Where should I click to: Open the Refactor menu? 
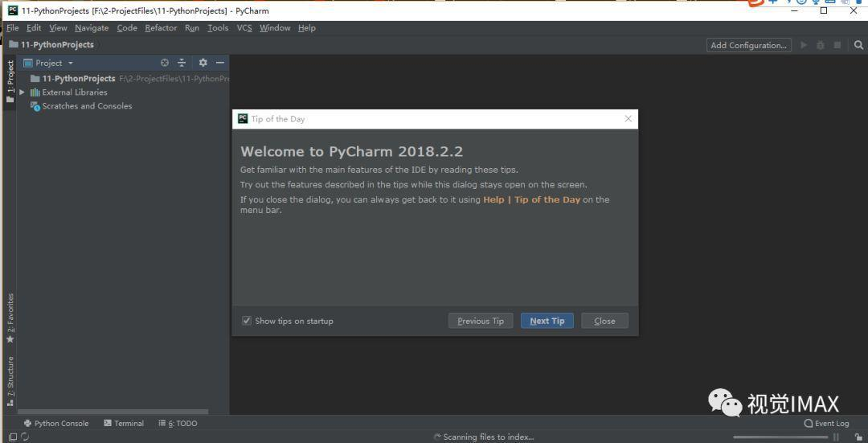coord(161,27)
